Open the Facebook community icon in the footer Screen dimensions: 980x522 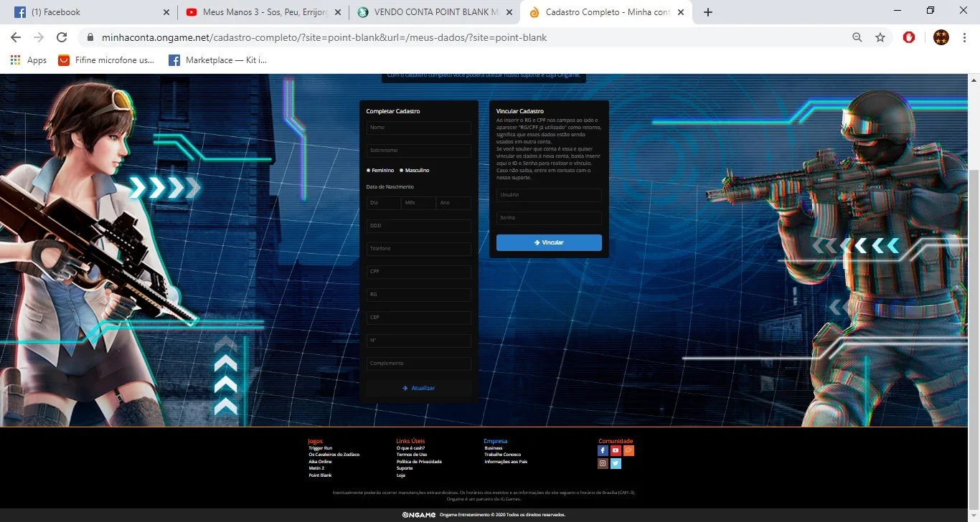603,450
